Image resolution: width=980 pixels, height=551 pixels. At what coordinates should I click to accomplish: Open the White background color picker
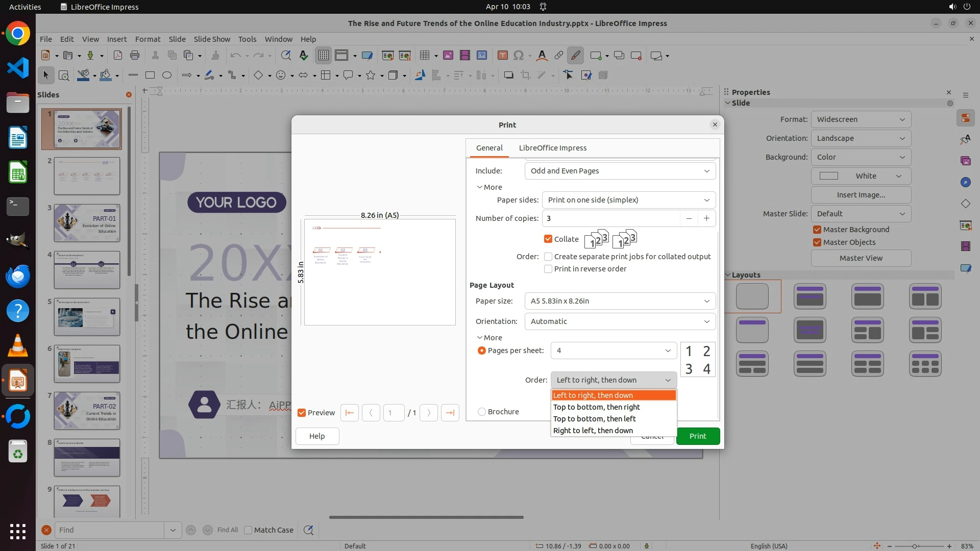[861, 176]
